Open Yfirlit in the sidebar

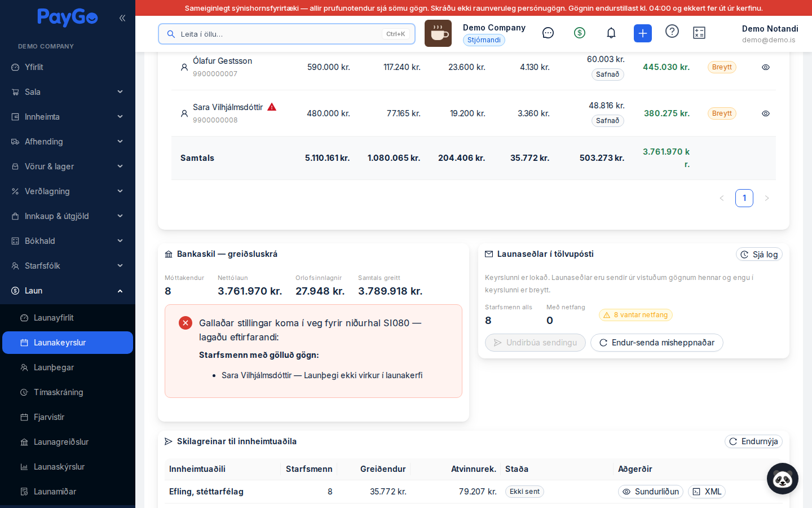click(x=68, y=67)
